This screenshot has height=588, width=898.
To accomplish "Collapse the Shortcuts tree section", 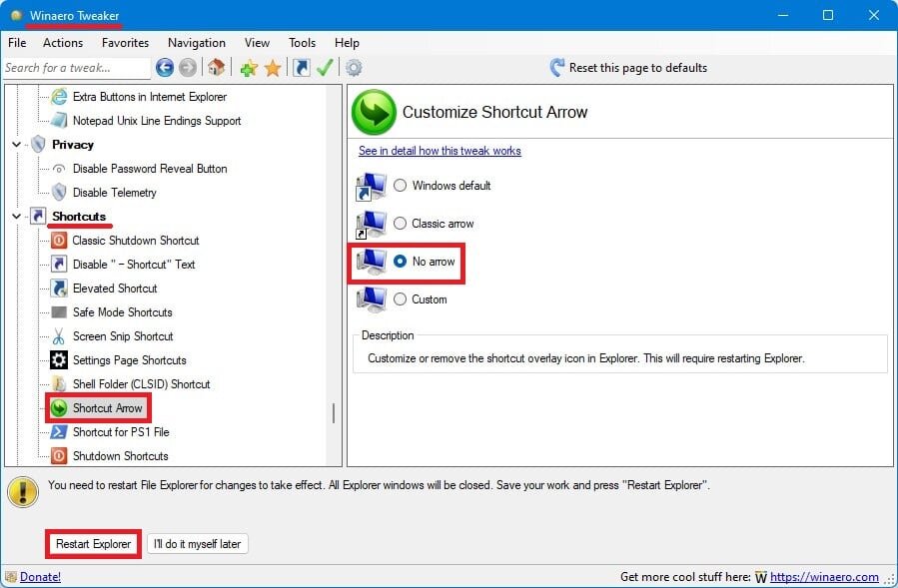I will [17, 216].
